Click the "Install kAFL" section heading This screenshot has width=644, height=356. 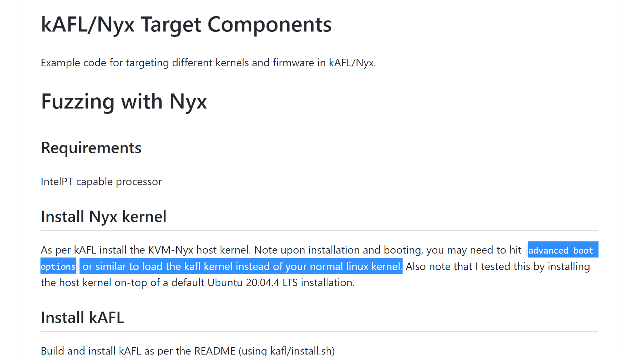(82, 318)
